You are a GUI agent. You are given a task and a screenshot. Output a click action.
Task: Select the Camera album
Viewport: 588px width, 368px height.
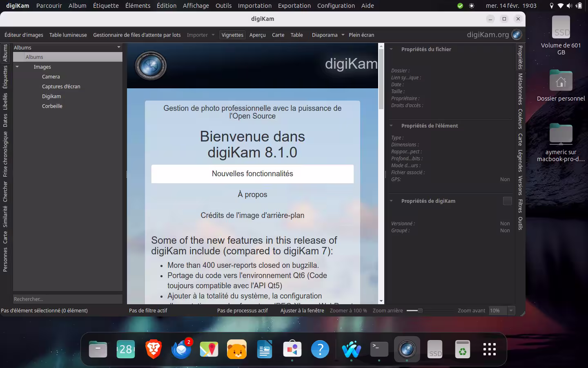coord(51,76)
